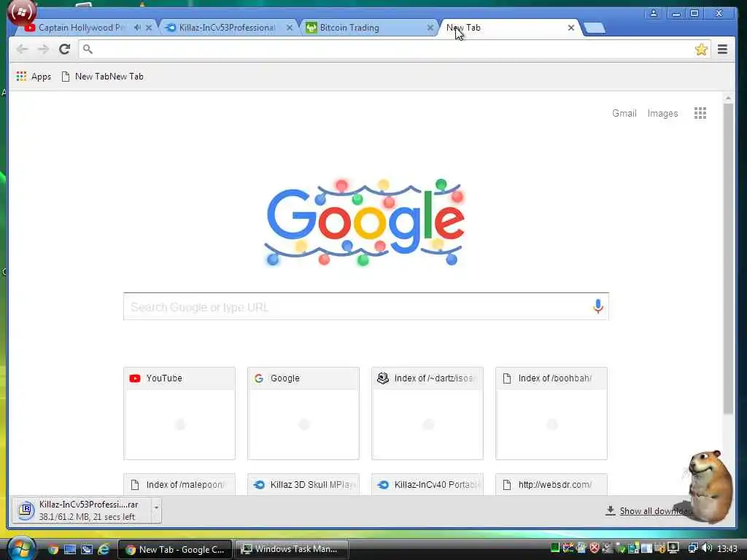The image size is (747, 560).
Task: Click Show Desktop quick launch icon
Action: 69,550
